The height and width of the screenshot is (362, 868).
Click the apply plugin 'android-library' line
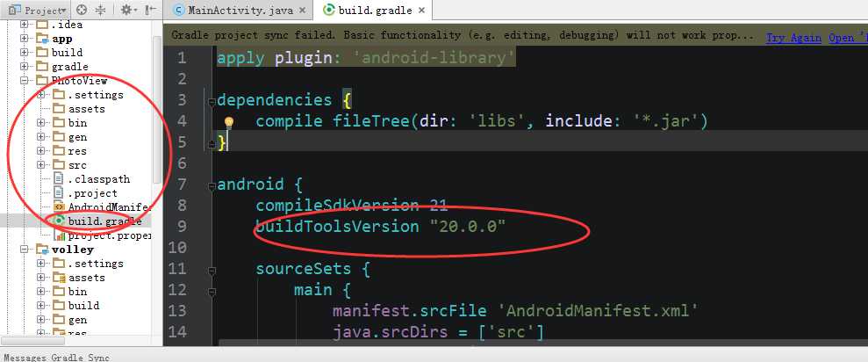coord(366,58)
